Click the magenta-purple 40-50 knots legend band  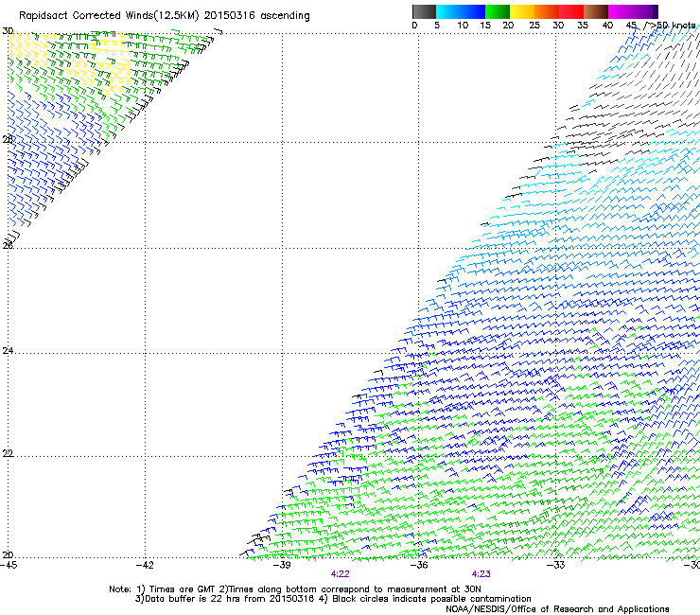click(x=633, y=11)
